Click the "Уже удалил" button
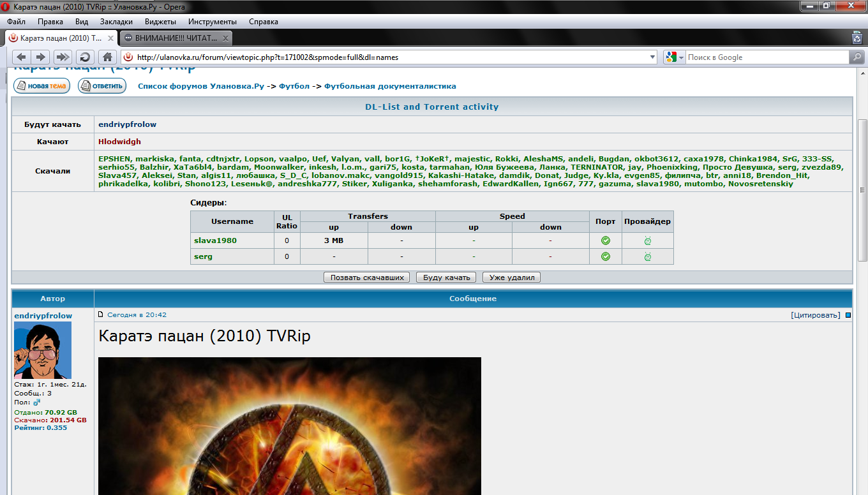Viewport: 868px width, 495px height. (512, 277)
